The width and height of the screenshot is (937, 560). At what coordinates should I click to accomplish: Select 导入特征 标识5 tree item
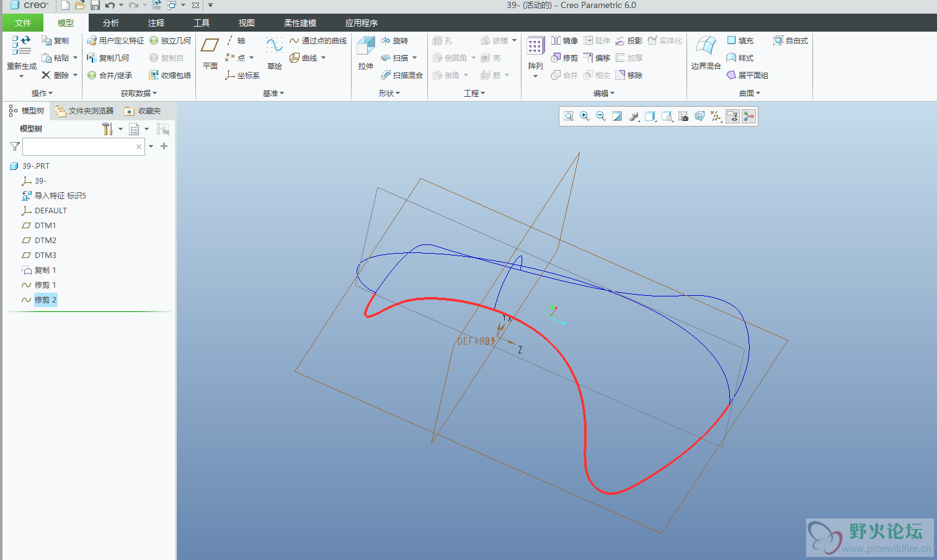click(60, 195)
